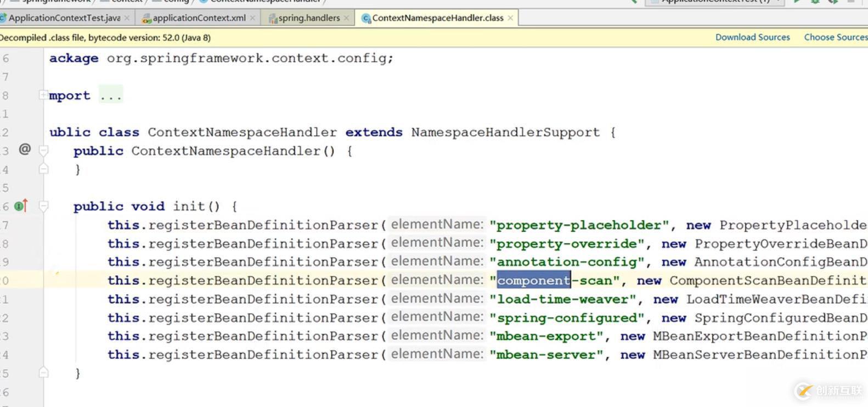Screen dimensions: 868x407
Task: Click the ContextNamespaceHandler class file icon on tab
Action: (x=366, y=19)
